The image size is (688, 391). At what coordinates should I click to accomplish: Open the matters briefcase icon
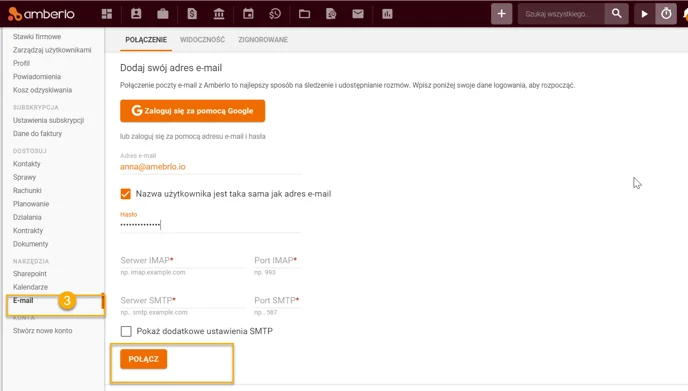[163, 14]
